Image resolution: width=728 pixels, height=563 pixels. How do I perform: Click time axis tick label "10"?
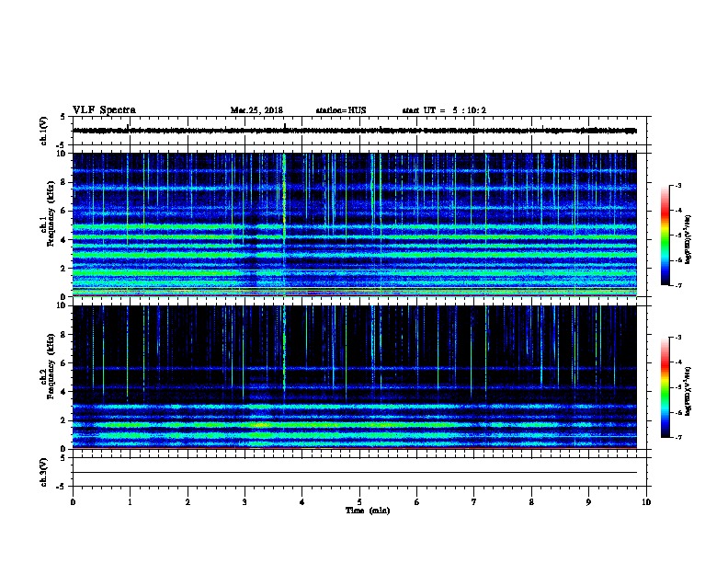click(646, 502)
